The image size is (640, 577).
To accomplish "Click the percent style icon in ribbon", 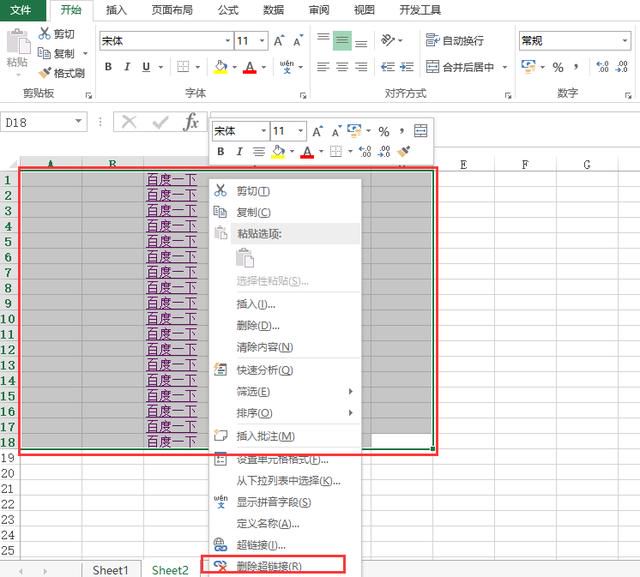I will tap(558, 67).
